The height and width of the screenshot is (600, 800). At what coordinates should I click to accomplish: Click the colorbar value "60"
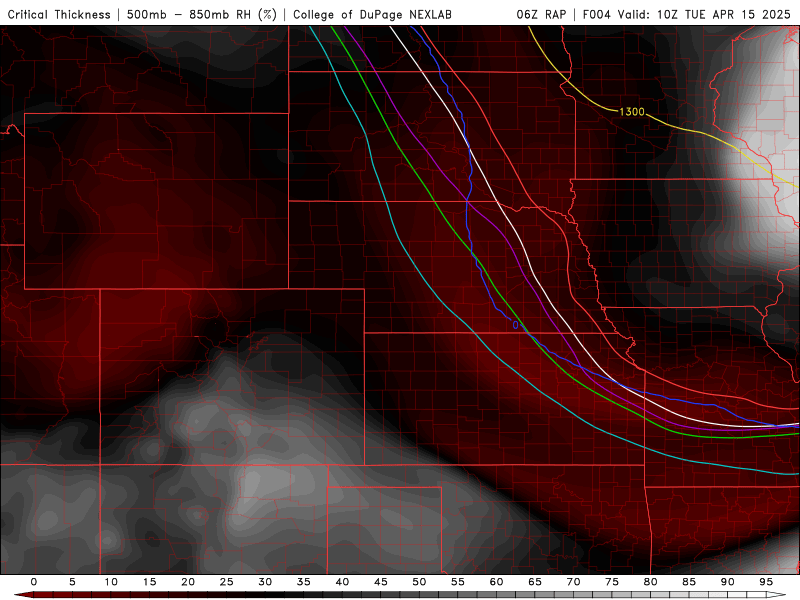496,582
